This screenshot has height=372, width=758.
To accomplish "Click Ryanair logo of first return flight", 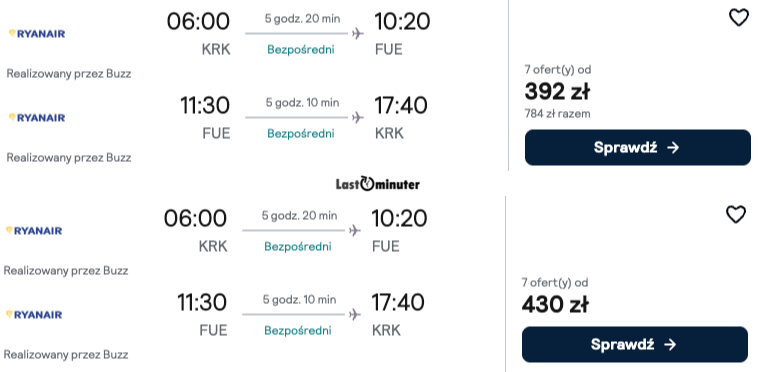I will point(37,118).
